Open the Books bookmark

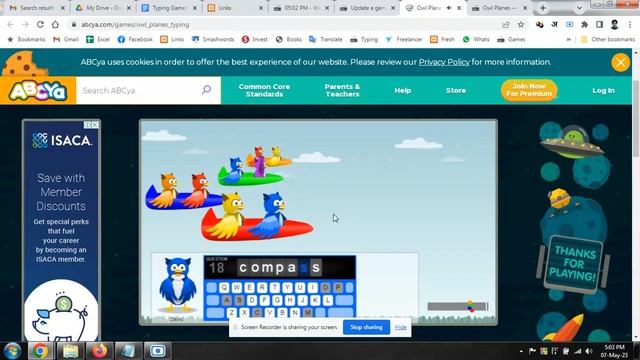[x=289, y=39]
